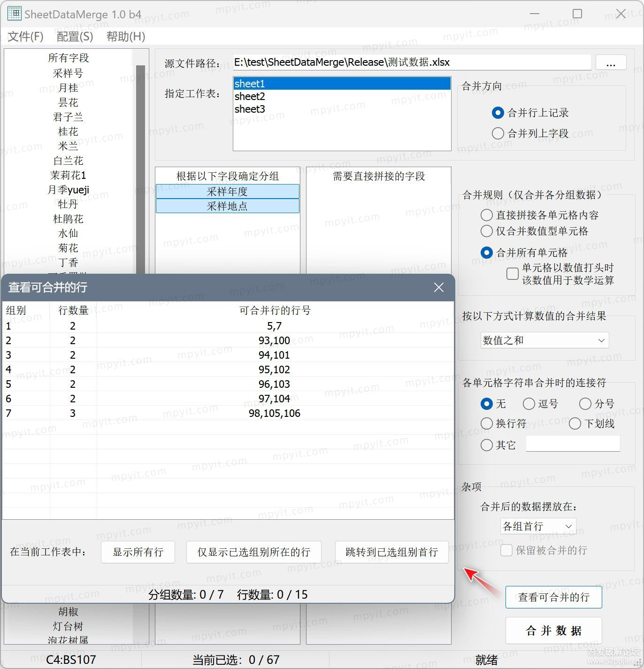
Task: Select 胡椒 in field list
Action: [x=69, y=612]
